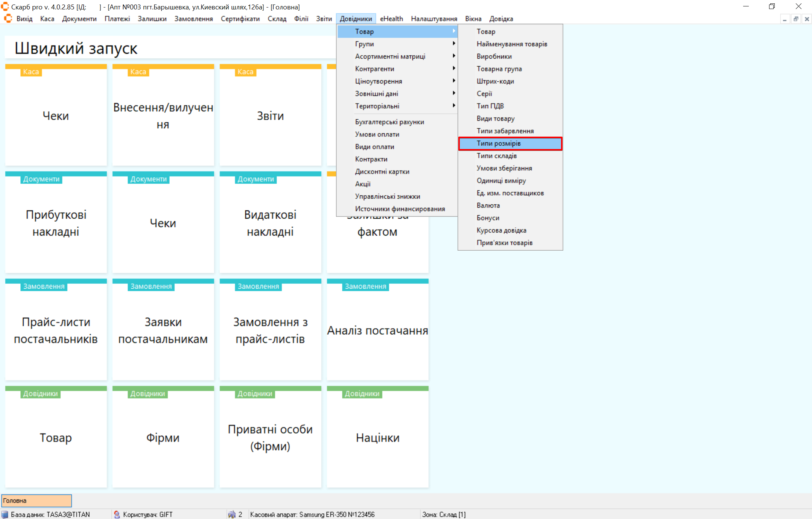Image resolution: width=812 pixels, height=519 pixels.
Task: Close the inner child window
Action: click(x=807, y=19)
